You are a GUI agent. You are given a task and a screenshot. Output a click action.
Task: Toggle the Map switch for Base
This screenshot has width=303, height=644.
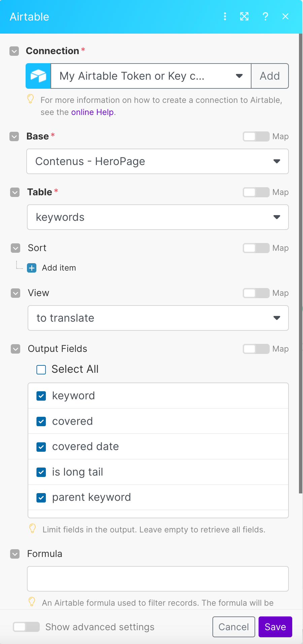point(256,136)
